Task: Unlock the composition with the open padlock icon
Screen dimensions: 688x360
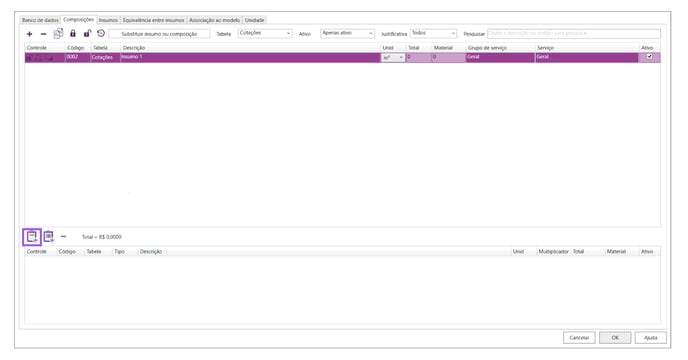Action: [87, 33]
